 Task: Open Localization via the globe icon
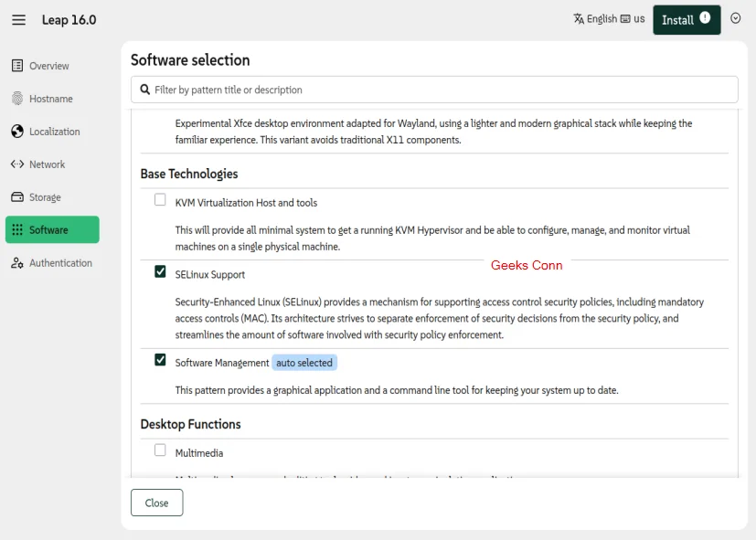pyautogui.click(x=16, y=131)
